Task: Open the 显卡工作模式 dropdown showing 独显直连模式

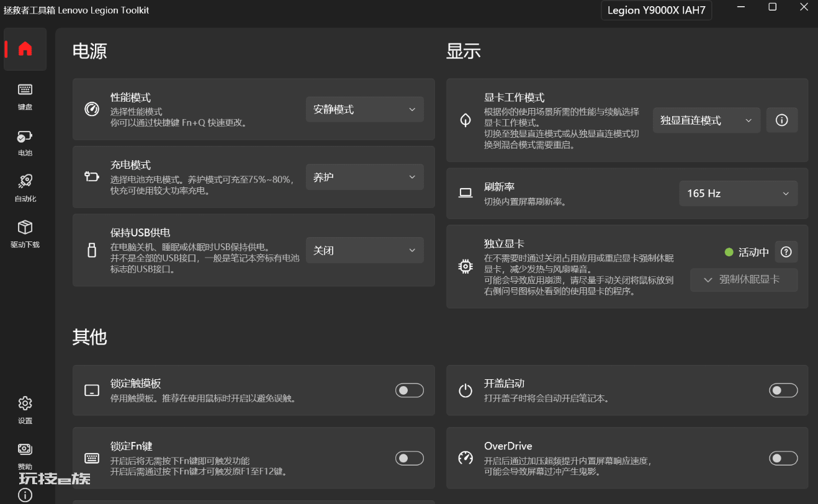Action: pyautogui.click(x=706, y=120)
